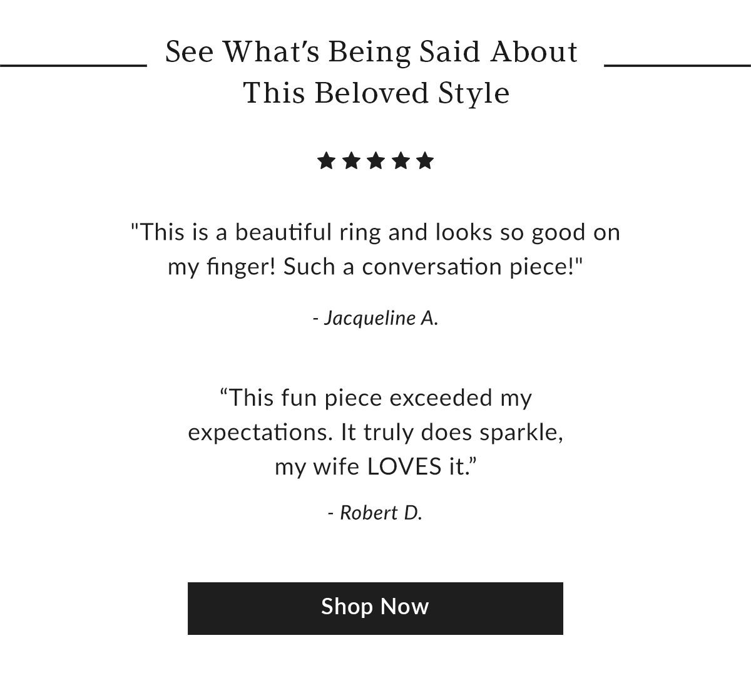Click the 'beautiful ring' review first line
751x700 pixels.
(375, 233)
